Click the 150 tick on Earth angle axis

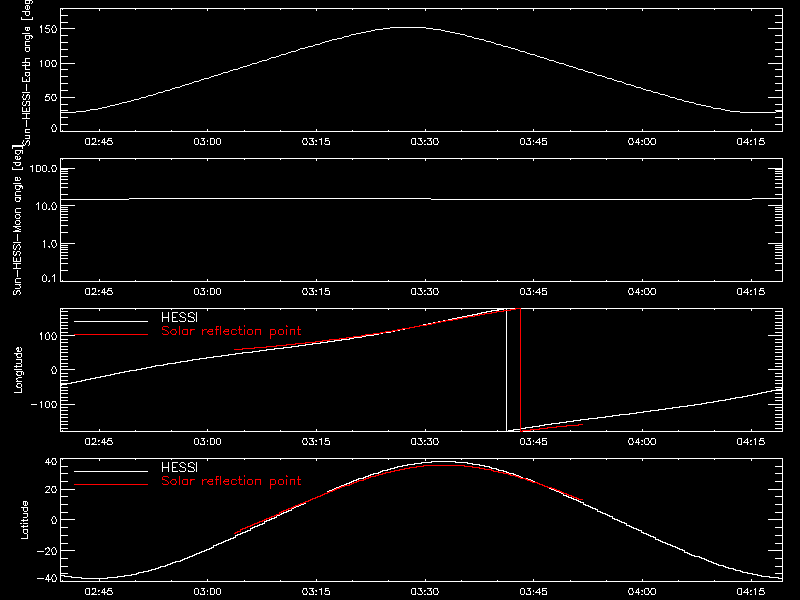click(x=48, y=29)
